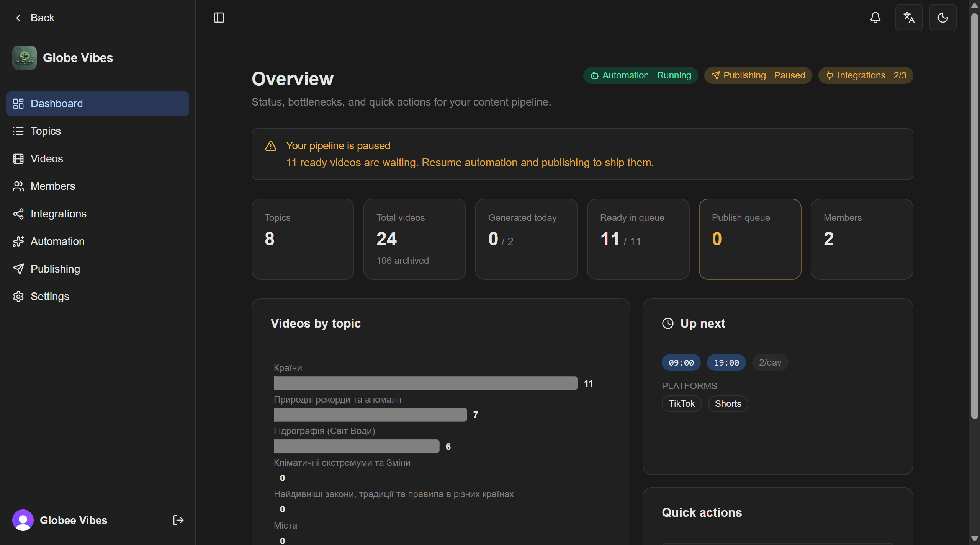Image resolution: width=980 pixels, height=545 pixels.
Task: Click the vertical page scrollbar
Action: [974, 216]
